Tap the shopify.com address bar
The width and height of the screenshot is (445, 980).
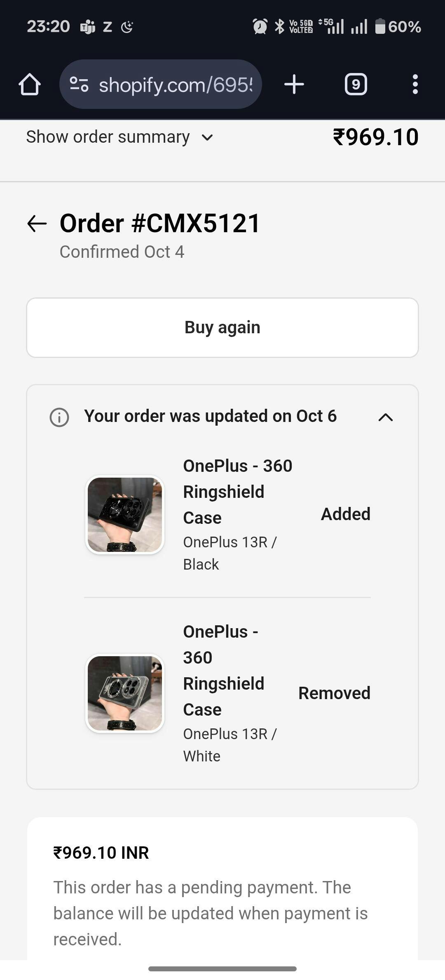coord(175,85)
